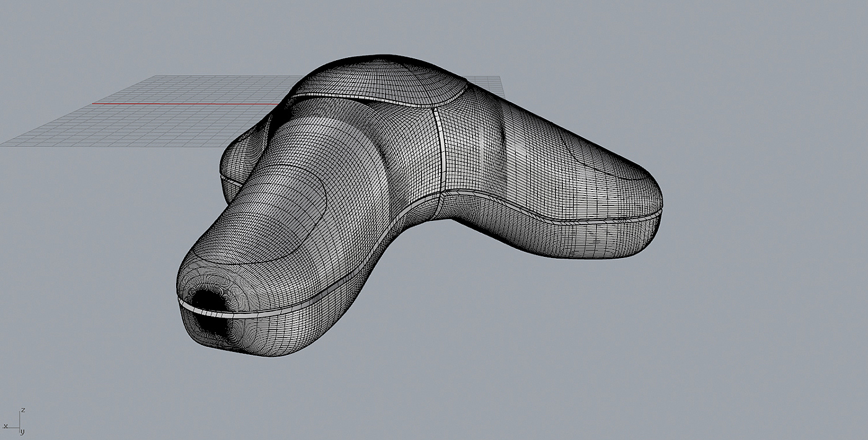Click the y label on the axis indicator

click(x=23, y=431)
